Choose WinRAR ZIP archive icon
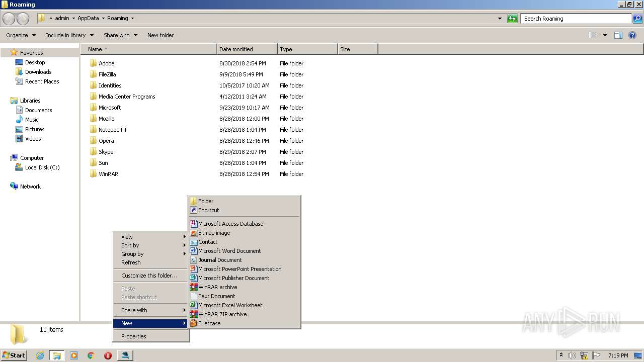Image resolution: width=644 pixels, height=362 pixels. (193, 314)
